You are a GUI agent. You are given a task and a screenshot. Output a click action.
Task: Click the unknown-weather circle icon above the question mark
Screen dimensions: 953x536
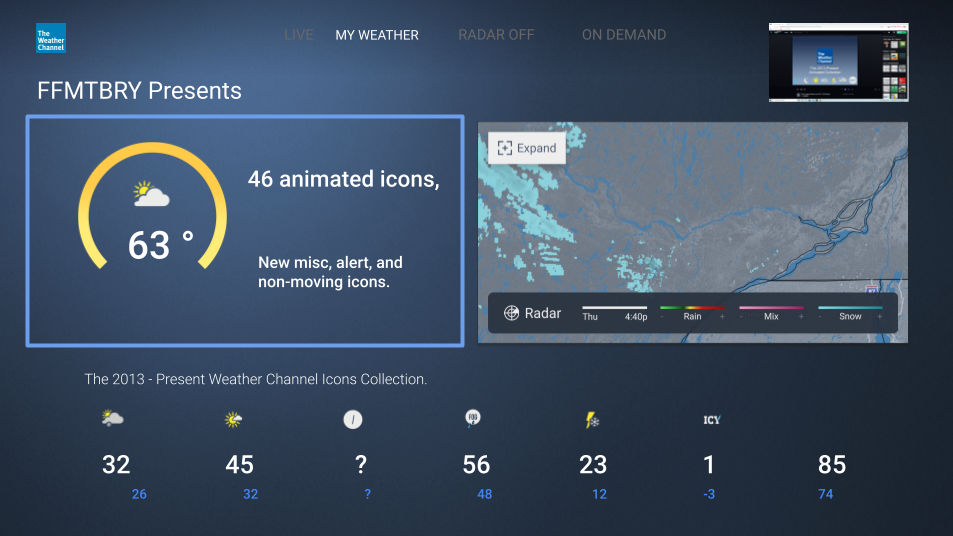coord(353,419)
